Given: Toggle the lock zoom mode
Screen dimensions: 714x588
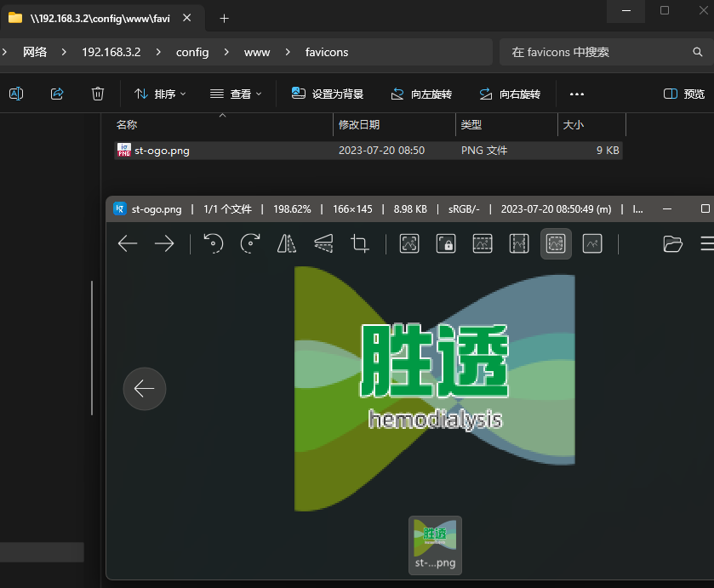Looking at the screenshot, I should [x=445, y=244].
